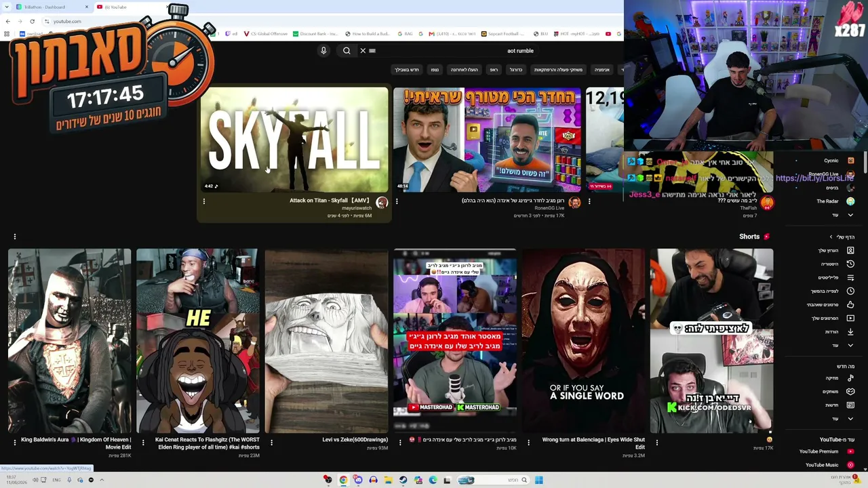This screenshot has height=488, width=868.
Task: Click the voice search microphone icon
Action: point(323,51)
